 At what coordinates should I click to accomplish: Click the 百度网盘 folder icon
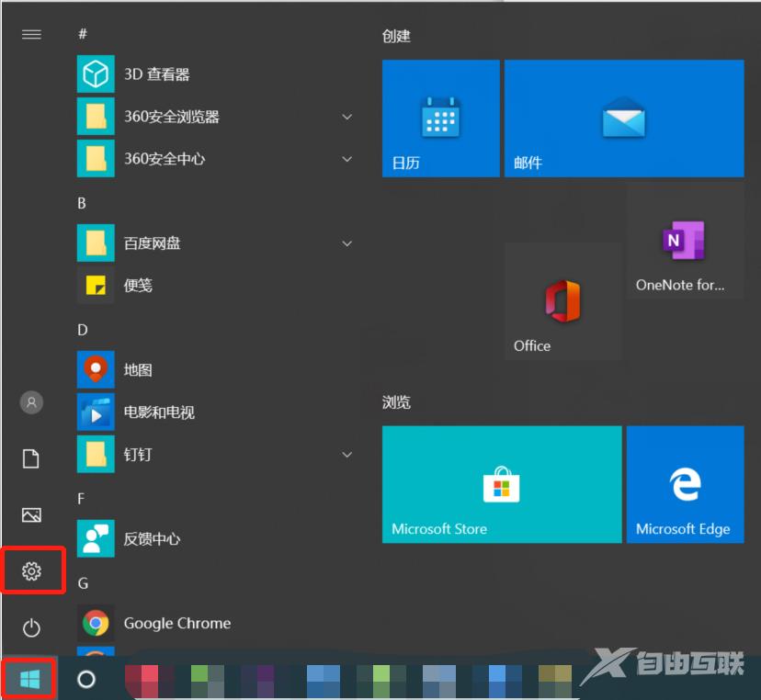[96, 243]
